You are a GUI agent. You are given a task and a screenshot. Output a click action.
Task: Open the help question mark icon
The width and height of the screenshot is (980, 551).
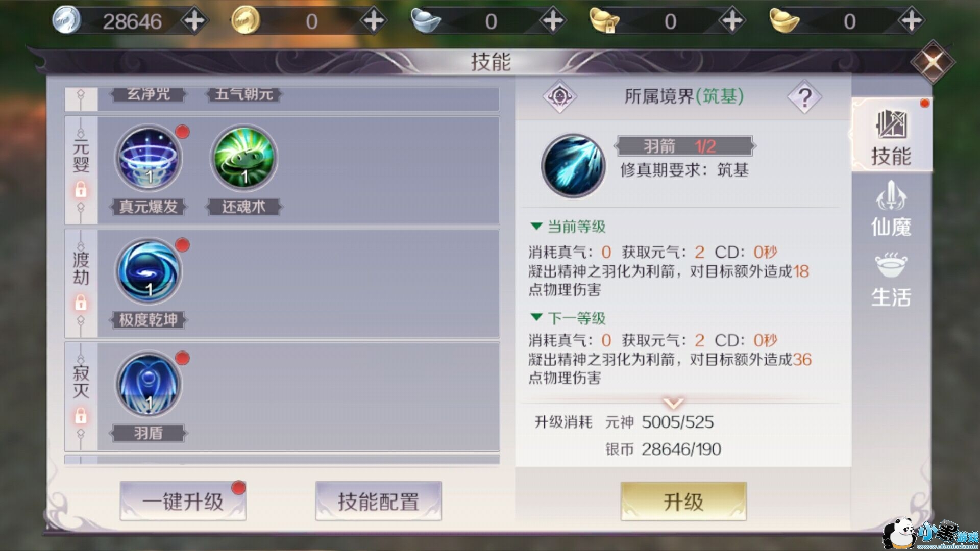[x=804, y=97]
